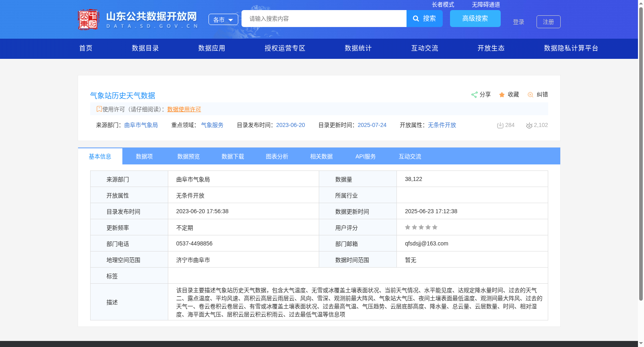Open 授权运营专区 navigation item

pos(285,48)
